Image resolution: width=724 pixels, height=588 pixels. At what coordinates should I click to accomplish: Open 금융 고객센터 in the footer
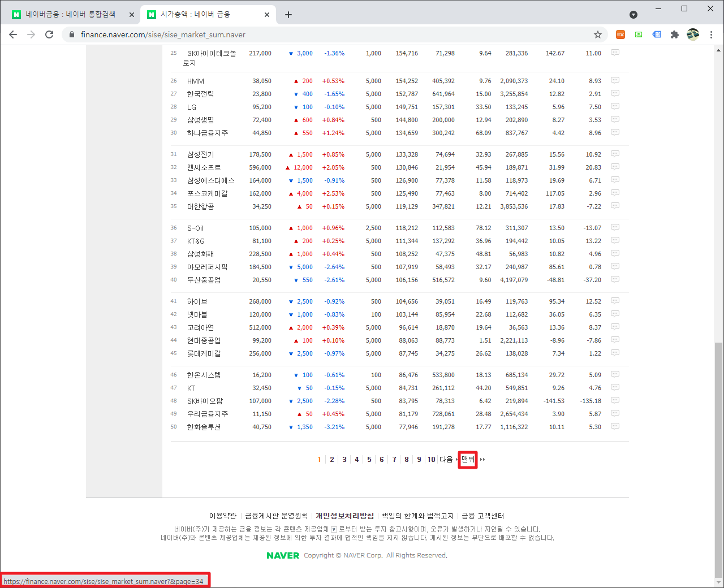click(482, 516)
